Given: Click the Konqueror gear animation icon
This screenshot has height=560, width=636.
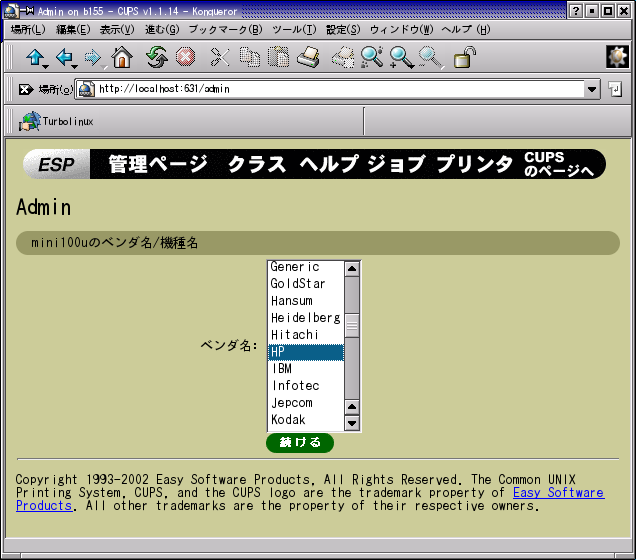Looking at the screenshot, I should click(617, 57).
